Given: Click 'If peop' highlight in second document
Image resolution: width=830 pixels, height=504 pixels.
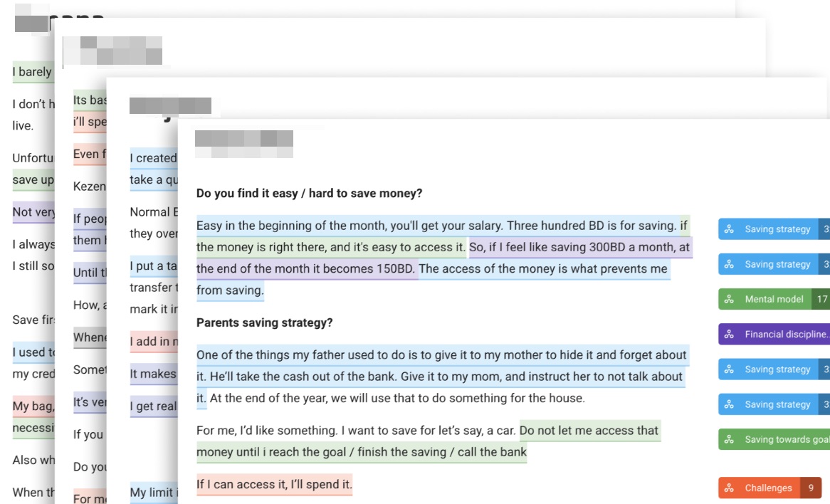Looking at the screenshot, I should pyautogui.click(x=90, y=219).
